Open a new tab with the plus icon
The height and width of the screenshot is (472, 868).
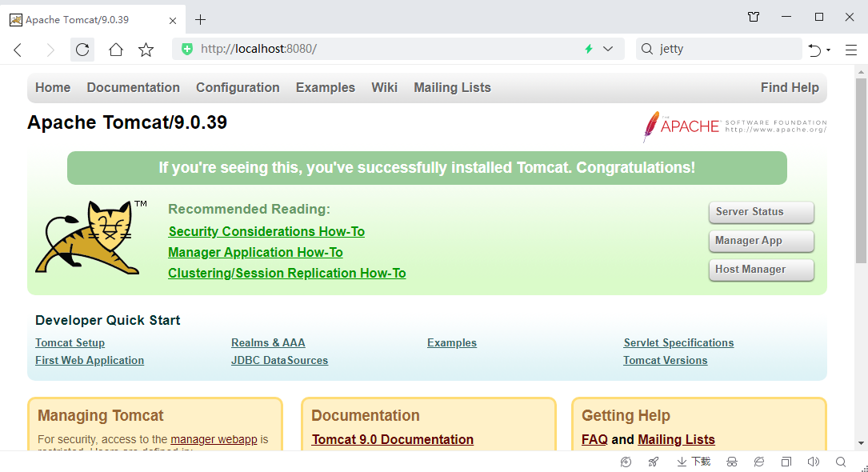[200, 19]
